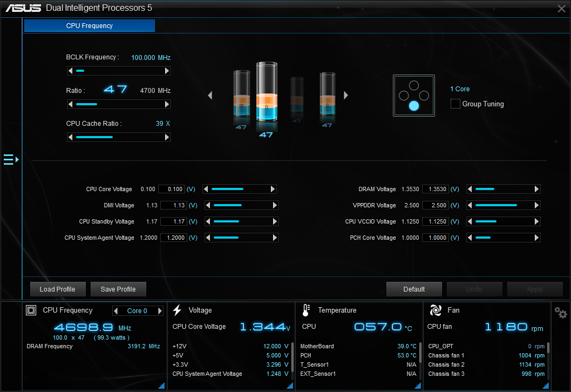The width and height of the screenshot is (571, 392).
Task: Increase CPU Cache Ratio with right arrow
Action: click(x=167, y=137)
